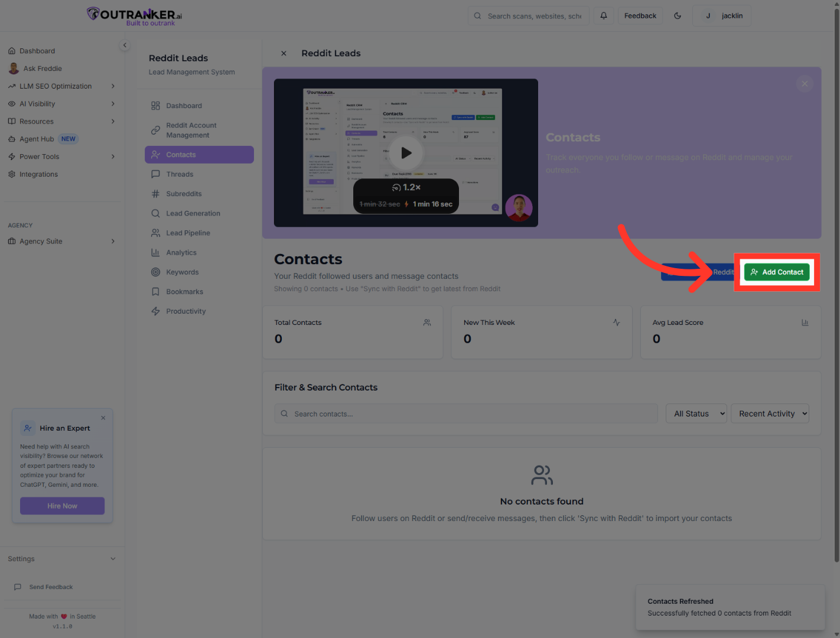Viewport: 840px width, 638px height.
Task: Click presenter avatar on video thumbnail
Action: tap(519, 208)
